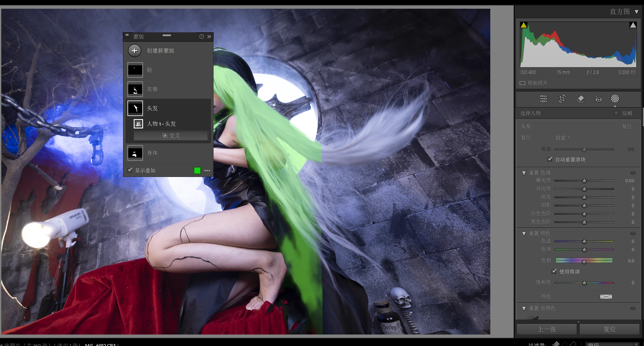Screen dimensions: 644x346
Task: Click the create new mask plus icon
Action: [135, 51]
